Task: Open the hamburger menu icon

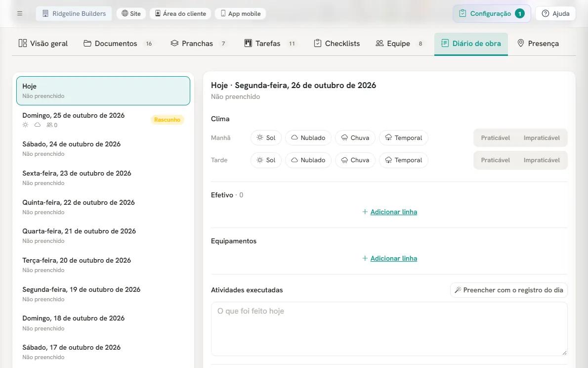Action: pos(20,13)
